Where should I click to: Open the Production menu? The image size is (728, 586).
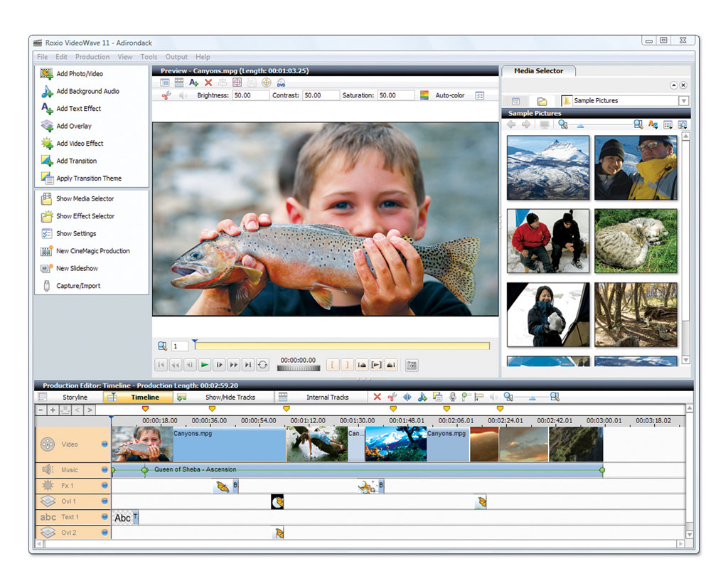pyautogui.click(x=92, y=57)
